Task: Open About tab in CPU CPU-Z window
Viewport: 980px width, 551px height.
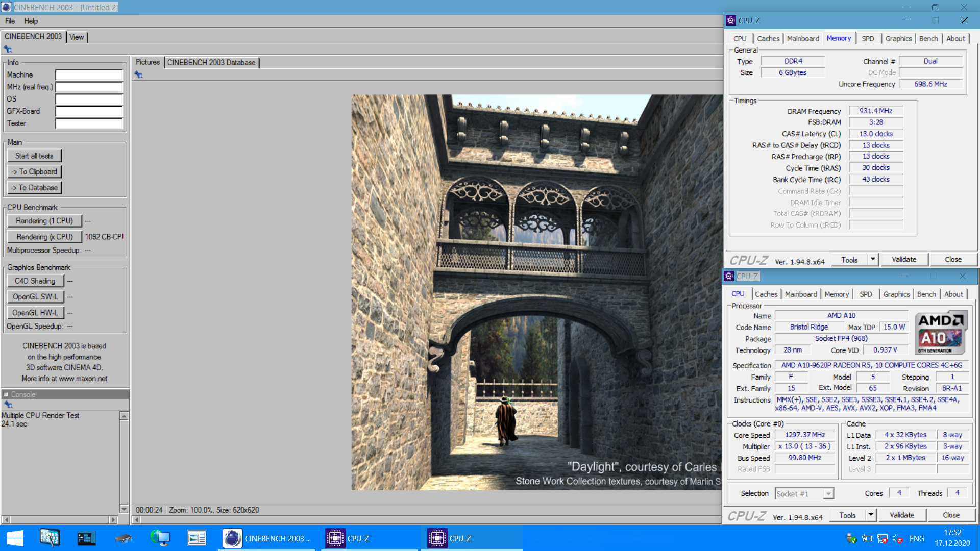Action: [953, 294]
